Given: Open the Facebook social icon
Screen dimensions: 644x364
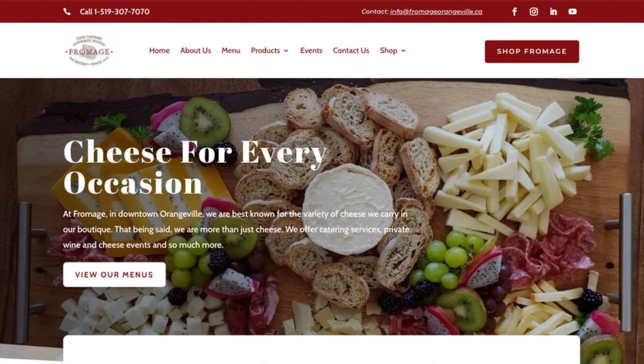Looking at the screenshot, I should [514, 11].
